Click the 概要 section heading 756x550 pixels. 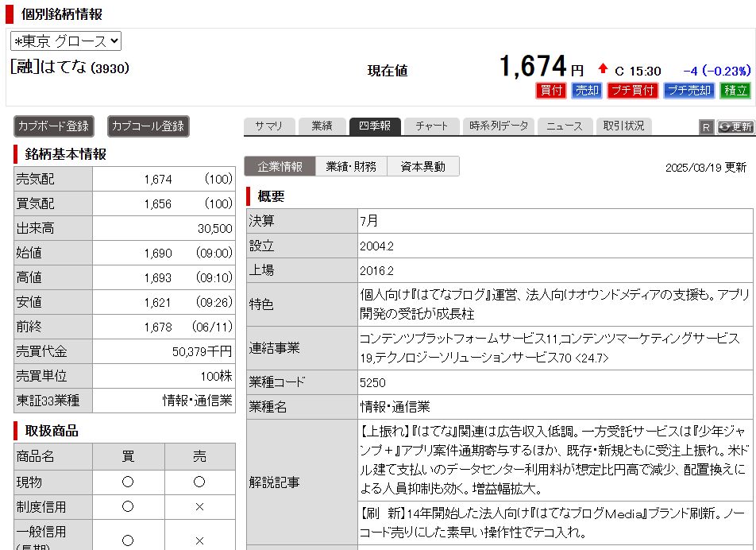tap(271, 196)
